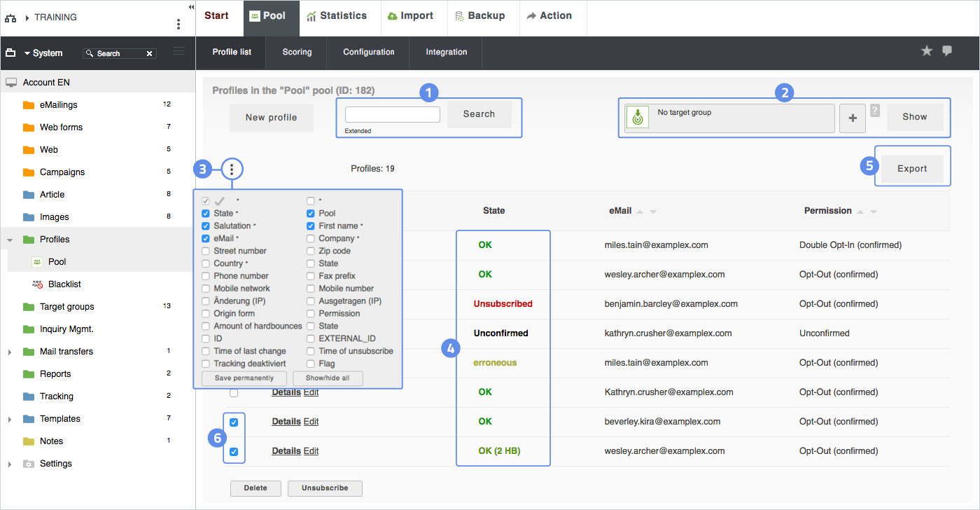Open the TRAINING vertical dots menu
Screen dimensions: 980x510
[x=178, y=24]
